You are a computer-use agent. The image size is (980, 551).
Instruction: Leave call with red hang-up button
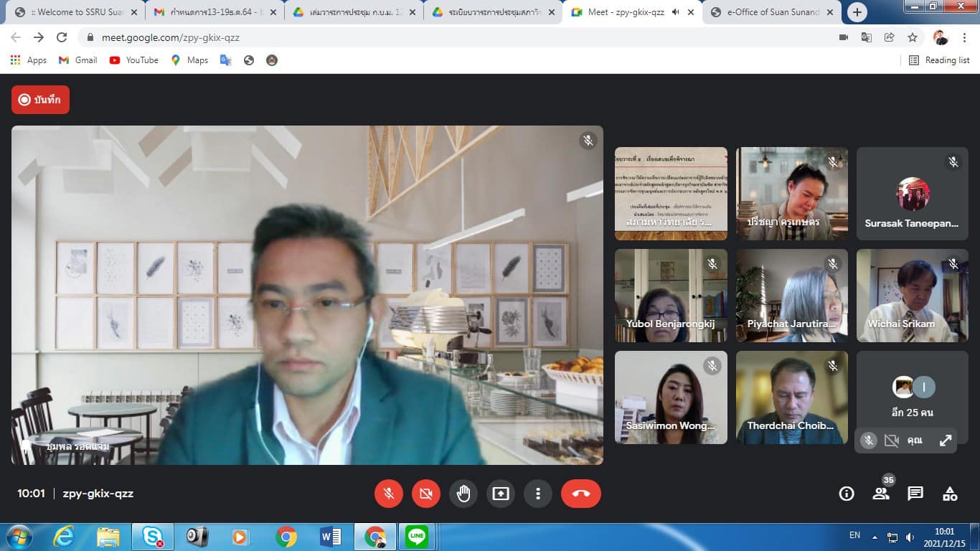click(x=580, y=494)
